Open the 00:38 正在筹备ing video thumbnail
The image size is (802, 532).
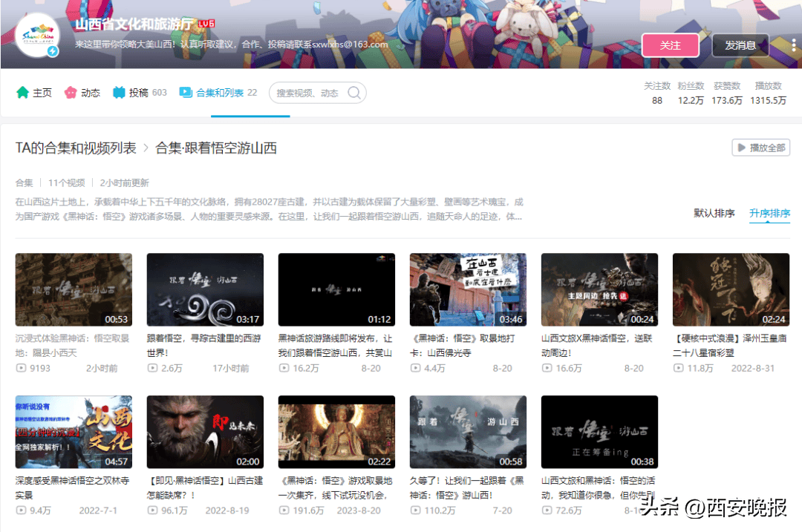tap(599, 432)
